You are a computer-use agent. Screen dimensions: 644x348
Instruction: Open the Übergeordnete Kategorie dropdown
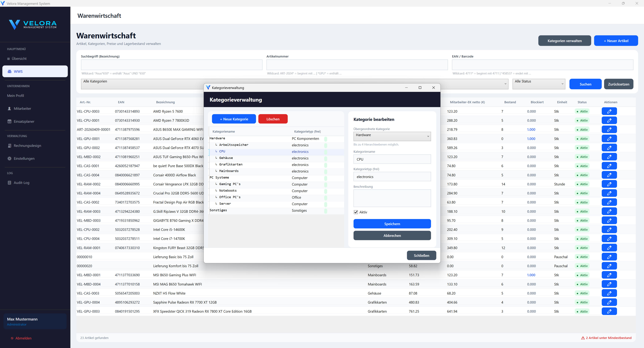[392, 136]
